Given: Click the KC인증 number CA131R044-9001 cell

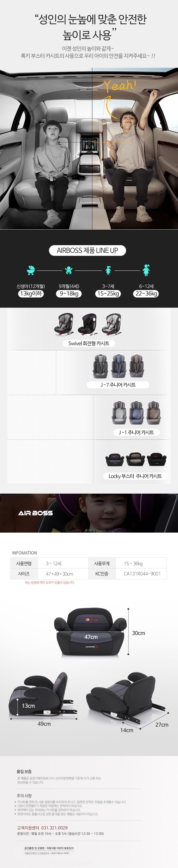Looking at the screenshot, I should click(x=142, y=573).
